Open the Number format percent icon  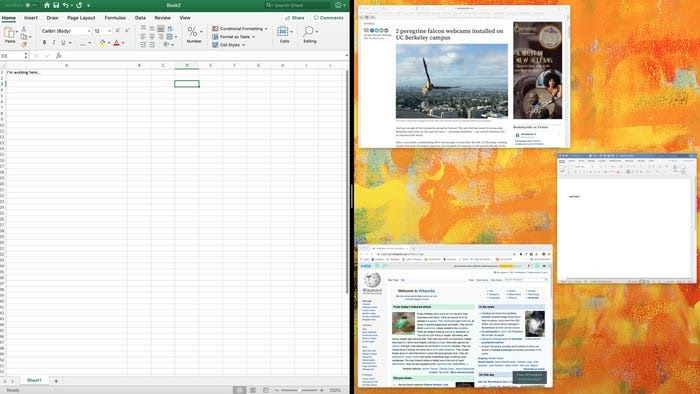coord(192,32)
